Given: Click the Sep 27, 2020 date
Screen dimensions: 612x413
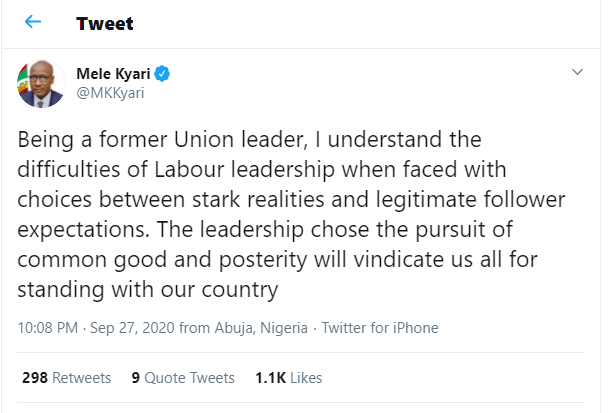Looking at the screenshot, I should coord(123,327).
